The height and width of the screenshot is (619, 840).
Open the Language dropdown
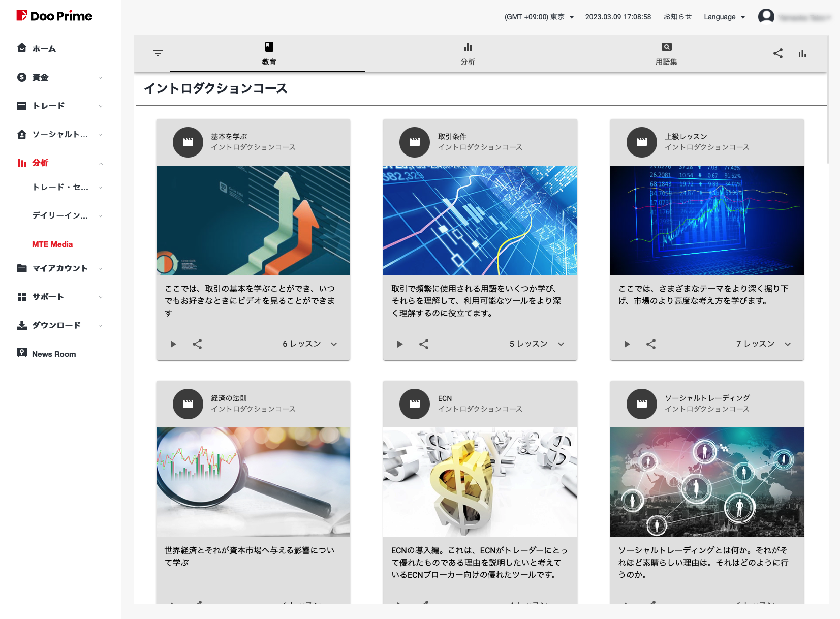pyautogui.click(x=725, y=17)
